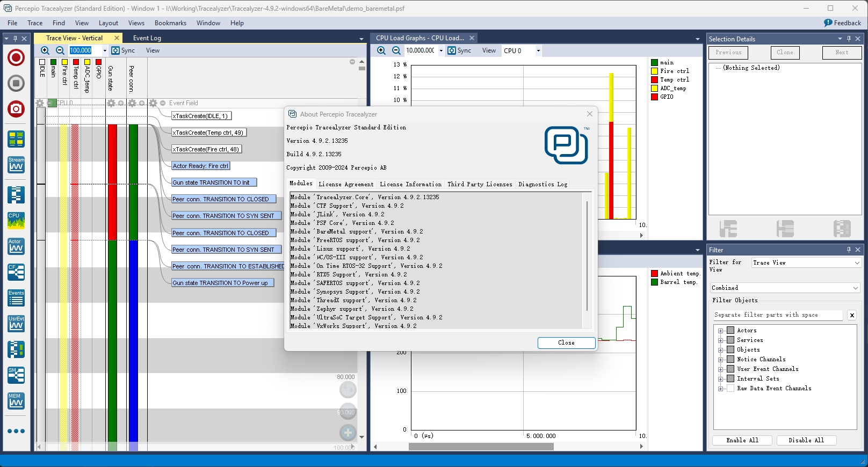Zoom in on the CPU Load Graph
This screenshot has width=868, height=467.
tap(381, 50)
